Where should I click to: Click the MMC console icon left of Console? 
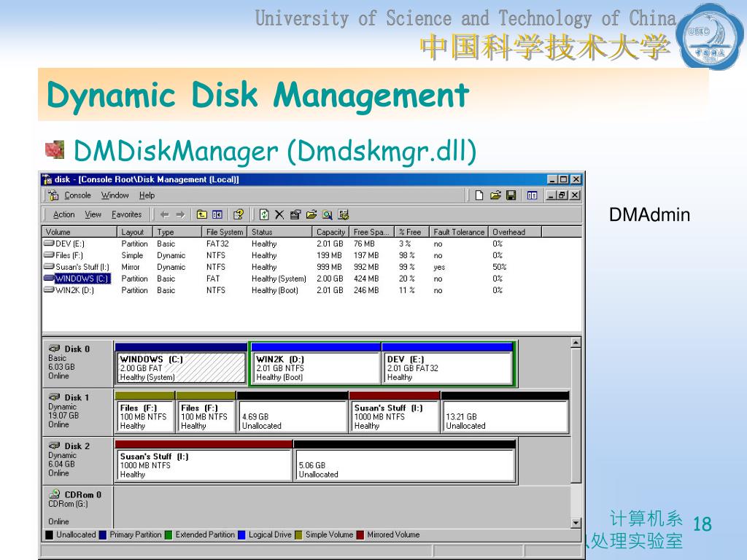(53, 195)
